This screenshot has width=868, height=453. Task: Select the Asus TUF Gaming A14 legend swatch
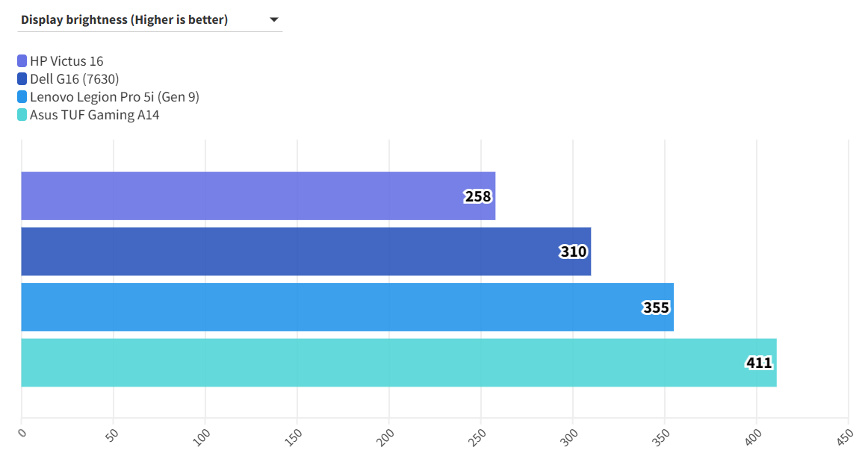22,115
